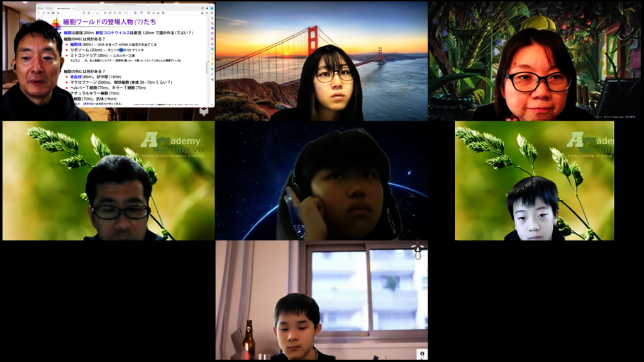Click the zoom out minus icon

[x=115, y=13]
